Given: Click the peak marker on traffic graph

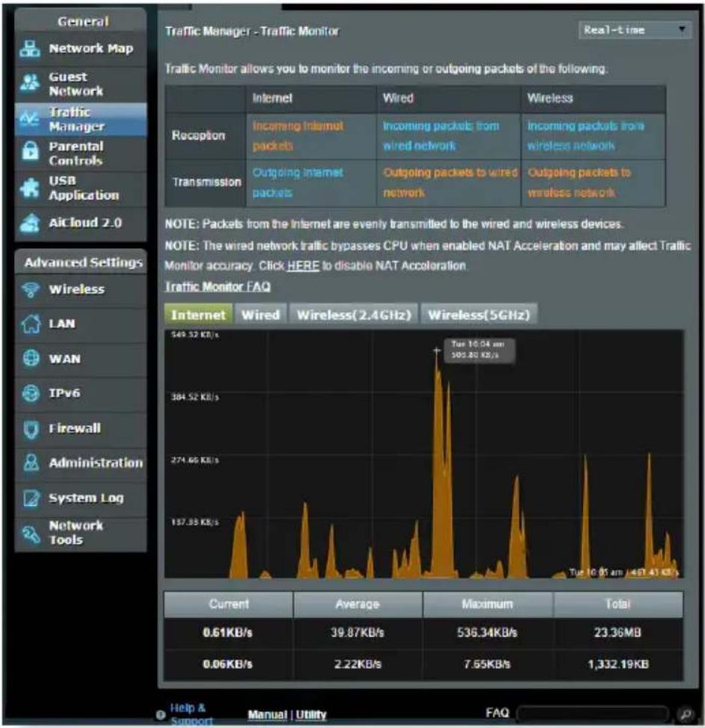Looking at the screenshot, I should 436,351.
